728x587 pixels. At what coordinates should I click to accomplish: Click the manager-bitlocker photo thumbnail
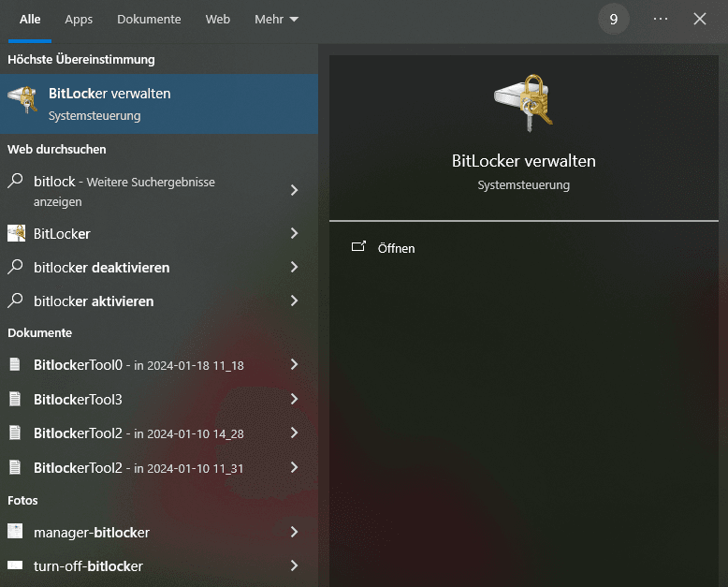(x=15, y=531)
